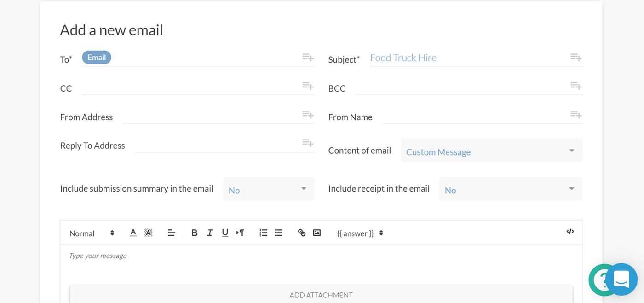Open the text background highlight color picker
This screenshot has width=644, height=303.
(148, 233)
